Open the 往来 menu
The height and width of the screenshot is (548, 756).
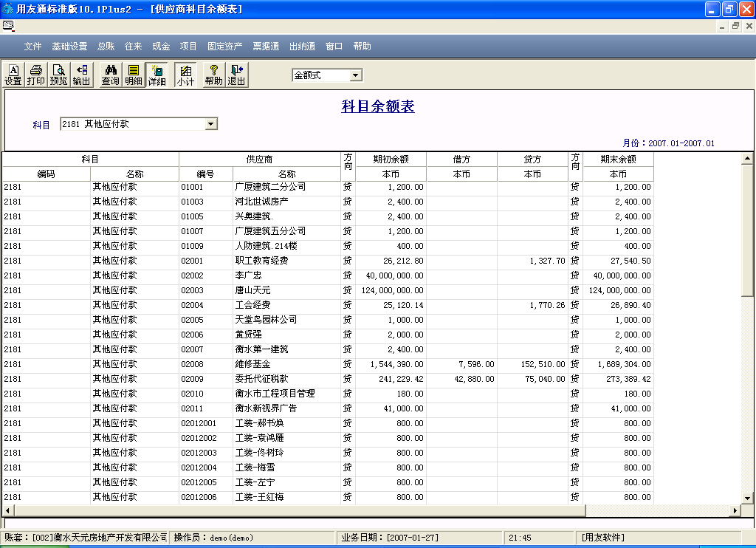pos(133,47)
